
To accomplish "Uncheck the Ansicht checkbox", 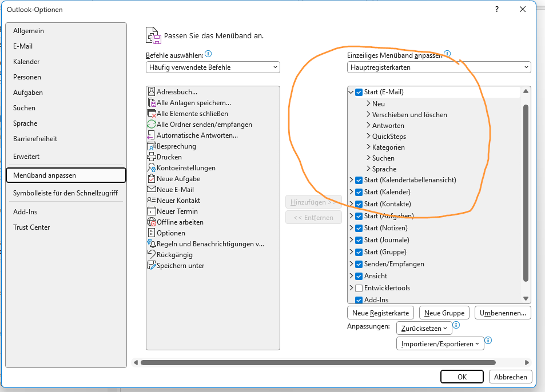I will 359,276.
